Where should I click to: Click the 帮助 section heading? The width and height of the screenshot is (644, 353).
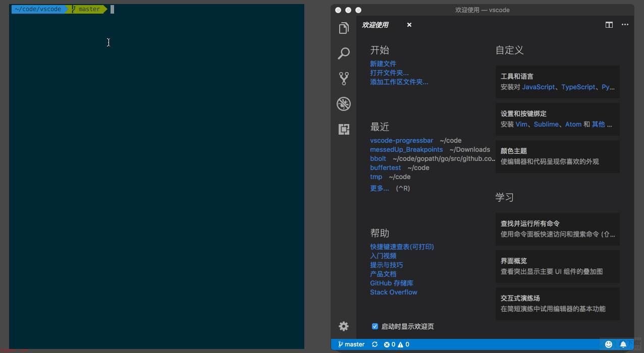[x=380, y=233]
